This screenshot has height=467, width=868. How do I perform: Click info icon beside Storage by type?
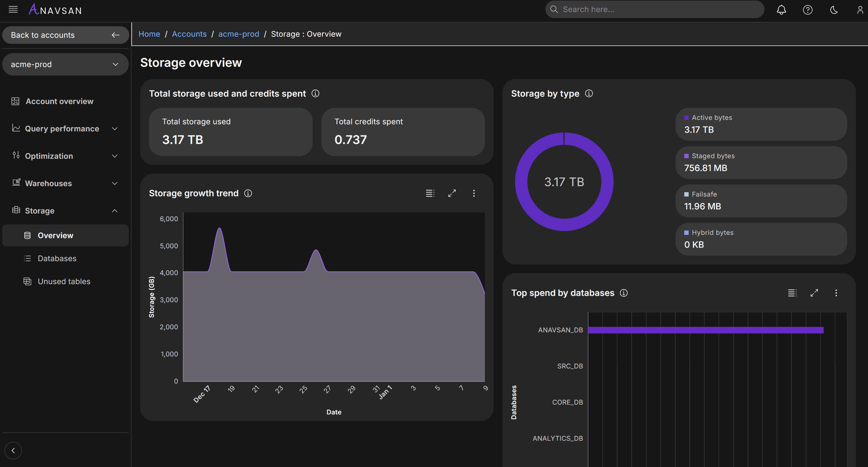[x=589, y=93]
